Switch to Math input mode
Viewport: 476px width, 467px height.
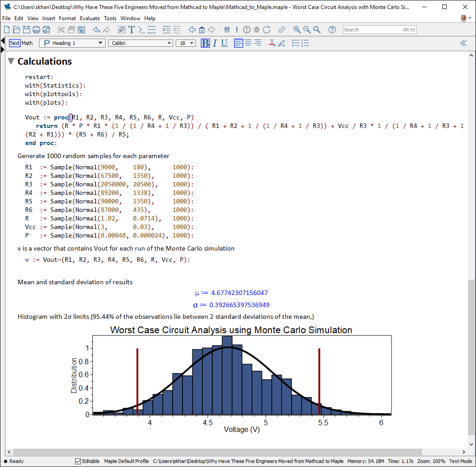click(x=27, y=43)
